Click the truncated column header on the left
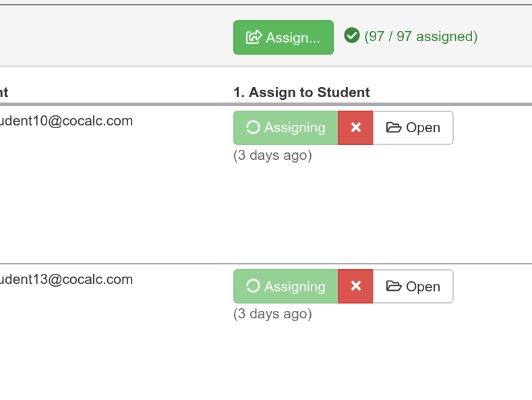 point(4,92)
